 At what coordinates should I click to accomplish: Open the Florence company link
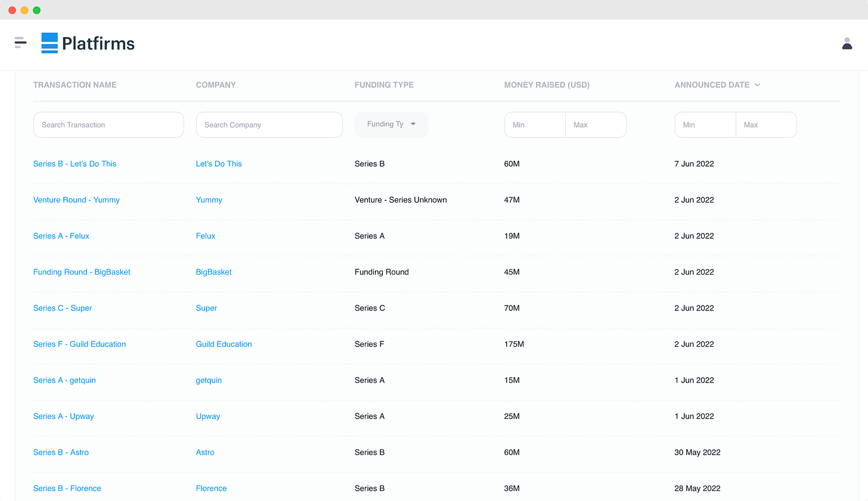tap(212, 488)
